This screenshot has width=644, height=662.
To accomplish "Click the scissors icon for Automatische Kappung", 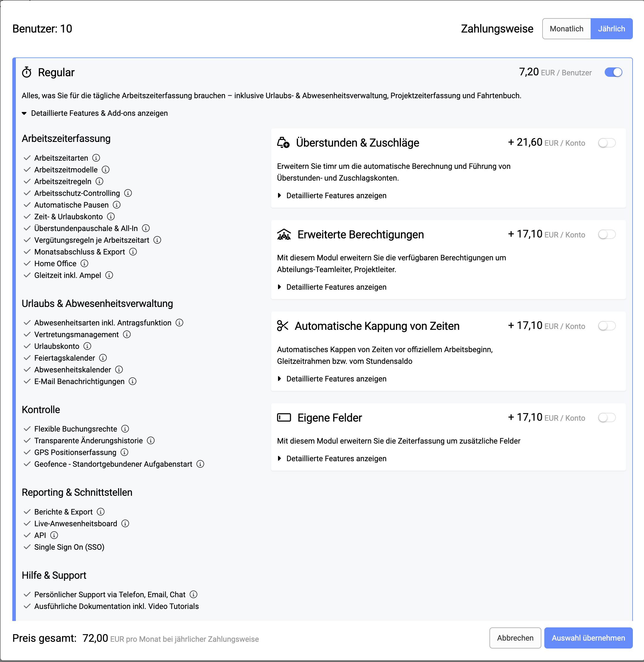I will (x=282, y=326).
